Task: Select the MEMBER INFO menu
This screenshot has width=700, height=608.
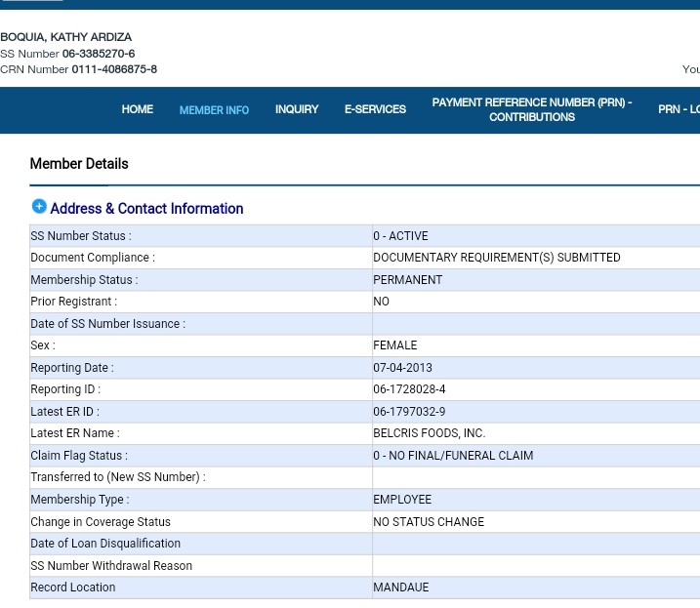Action: [214, 110]
